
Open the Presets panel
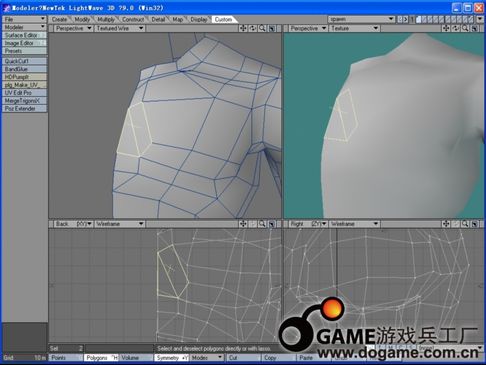coord(24,51)
